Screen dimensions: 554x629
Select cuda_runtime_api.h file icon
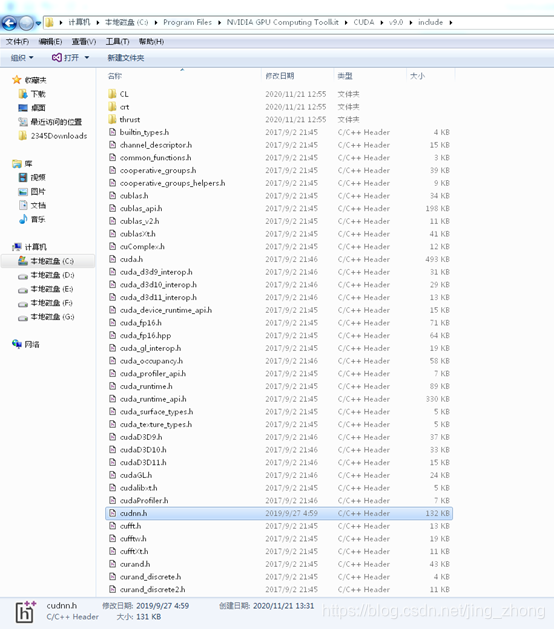[113, 399]
